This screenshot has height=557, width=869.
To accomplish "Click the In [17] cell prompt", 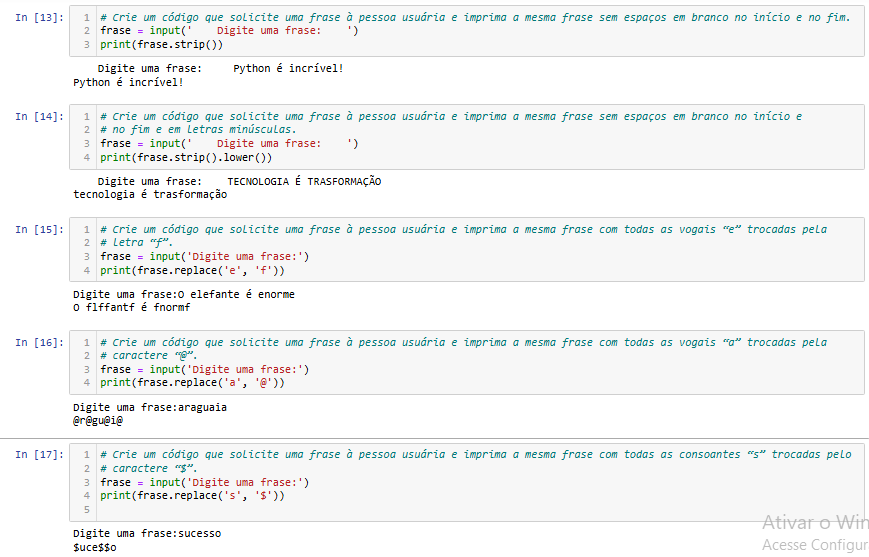I will pos(39,455).
